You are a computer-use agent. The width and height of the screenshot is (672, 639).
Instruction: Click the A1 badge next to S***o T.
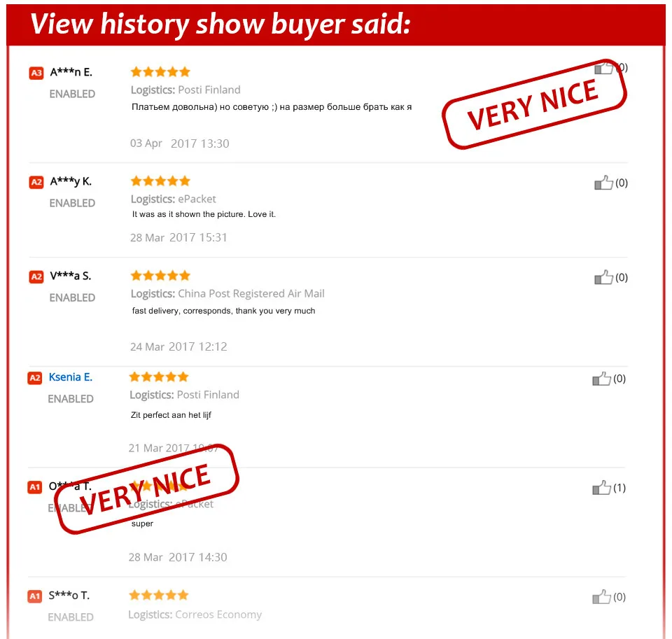[x=35, y=596]
